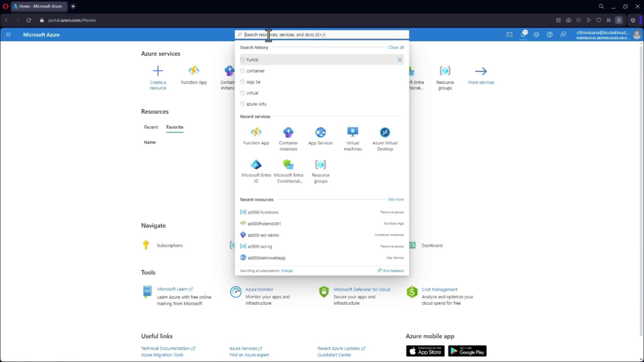The width and height of the screenshot is (644, 362).
Task: Open the portal hamburger menu
Action: click(x=8, y=35)
